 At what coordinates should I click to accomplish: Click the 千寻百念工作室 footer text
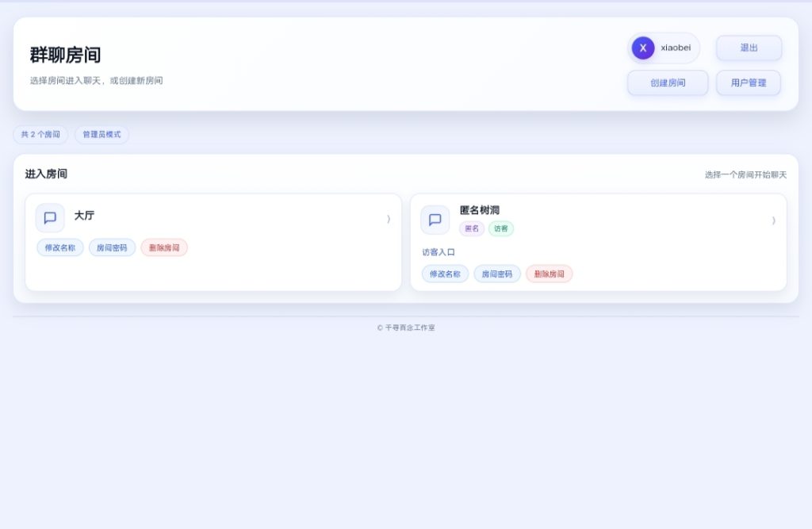pos(406,328)
